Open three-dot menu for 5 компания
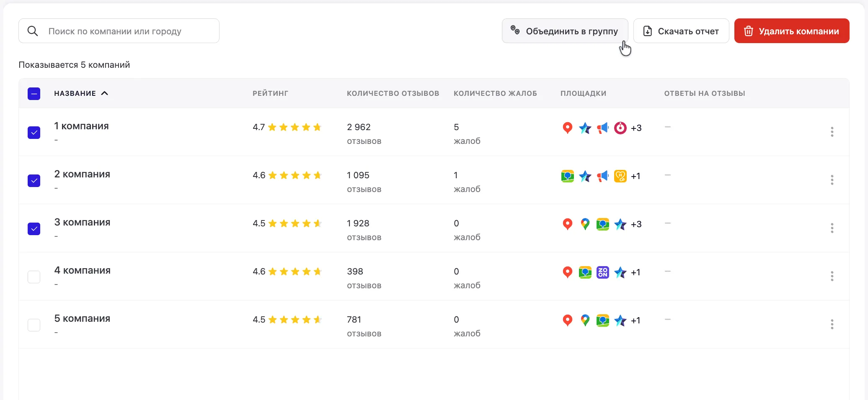Viewport: 868px width, 400px height. pos(832,324)
